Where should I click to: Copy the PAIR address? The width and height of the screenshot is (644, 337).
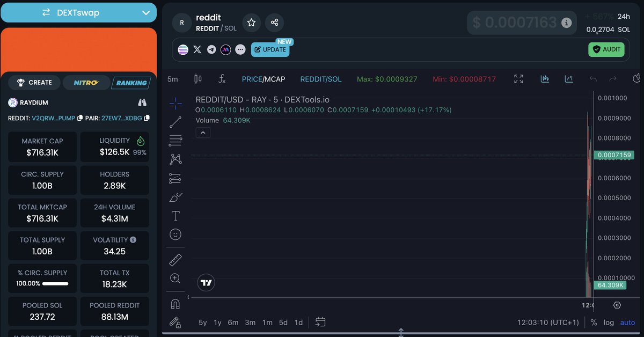[147, 118]
